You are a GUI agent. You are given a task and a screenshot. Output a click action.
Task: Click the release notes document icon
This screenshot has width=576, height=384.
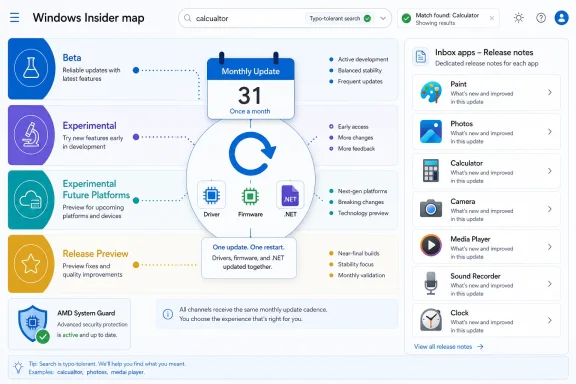click(x=421, y=57)
